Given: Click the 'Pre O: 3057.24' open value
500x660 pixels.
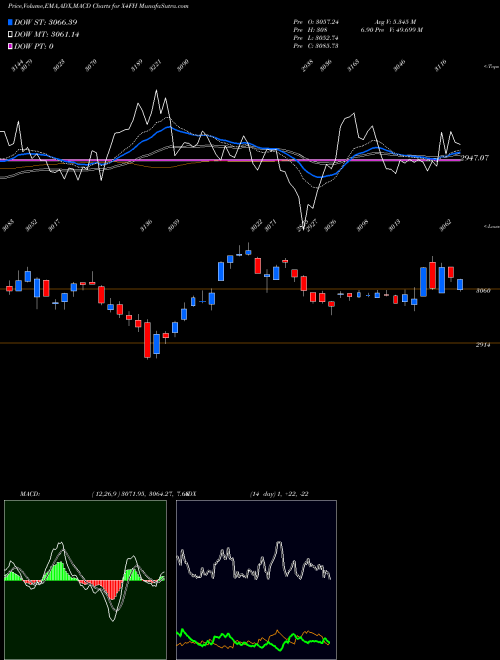Looking at the screenshot, I should 316,22.
